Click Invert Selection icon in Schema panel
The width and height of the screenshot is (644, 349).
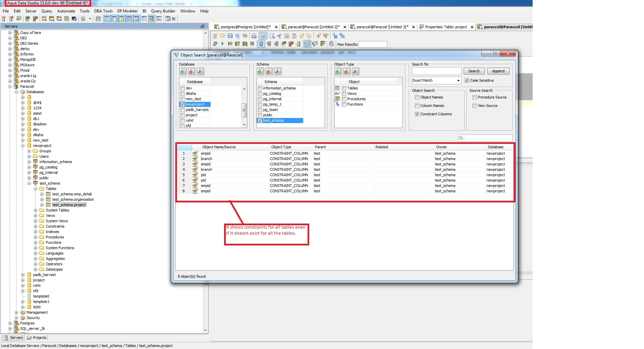pyautogui.click(x=278, y=71)
